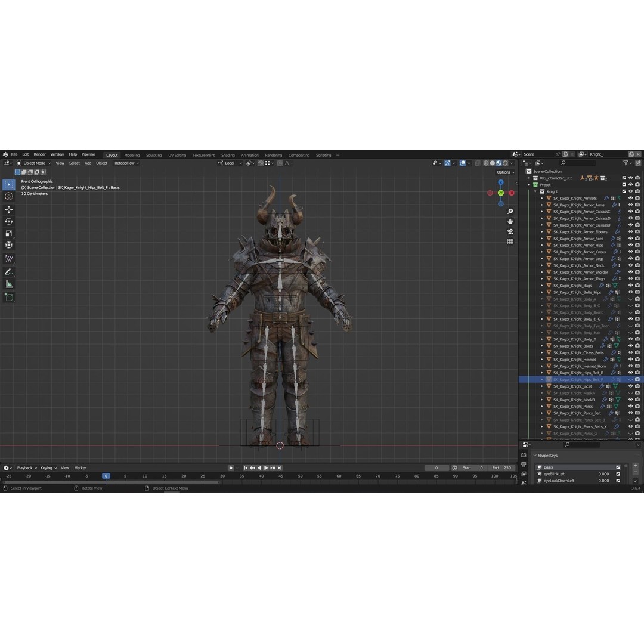Open the viewport Options dropdown
644x644 pixels.
(505, 172)
